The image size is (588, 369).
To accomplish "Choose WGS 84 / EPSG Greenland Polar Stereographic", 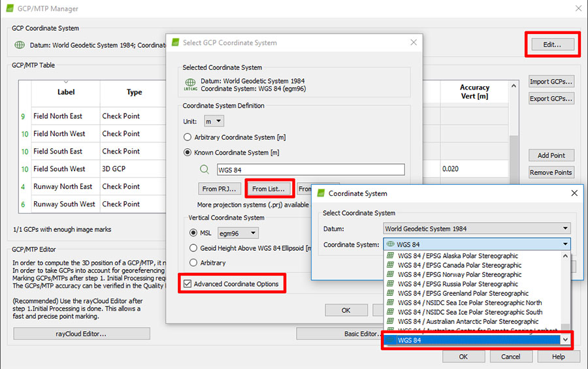I will click(463, 293).
